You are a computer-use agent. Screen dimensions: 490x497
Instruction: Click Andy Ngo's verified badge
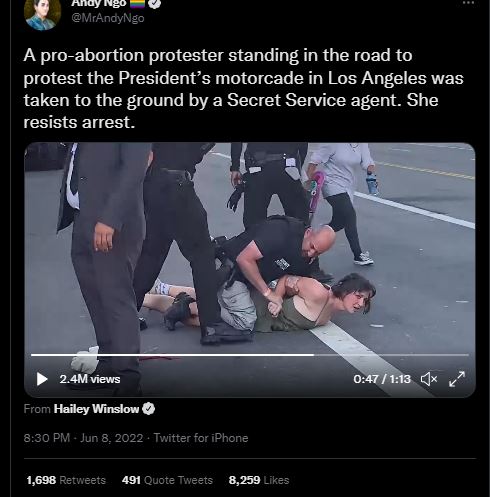[x=154, y=3]
